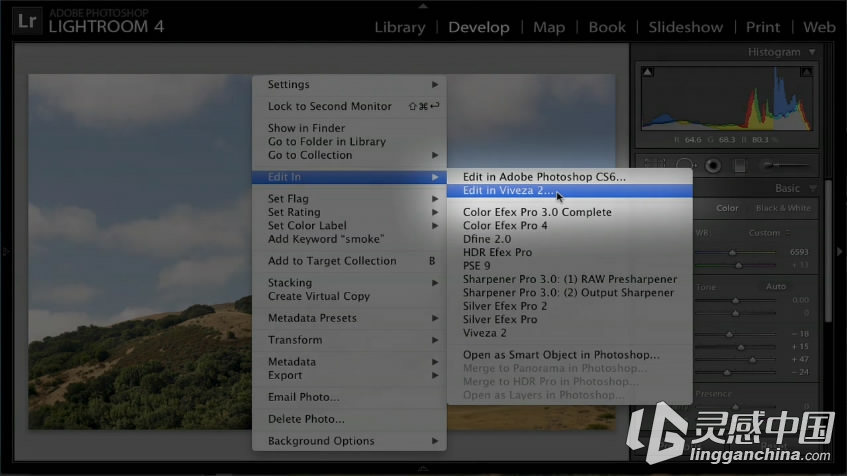Click the right panel collapse arrow

839,252
